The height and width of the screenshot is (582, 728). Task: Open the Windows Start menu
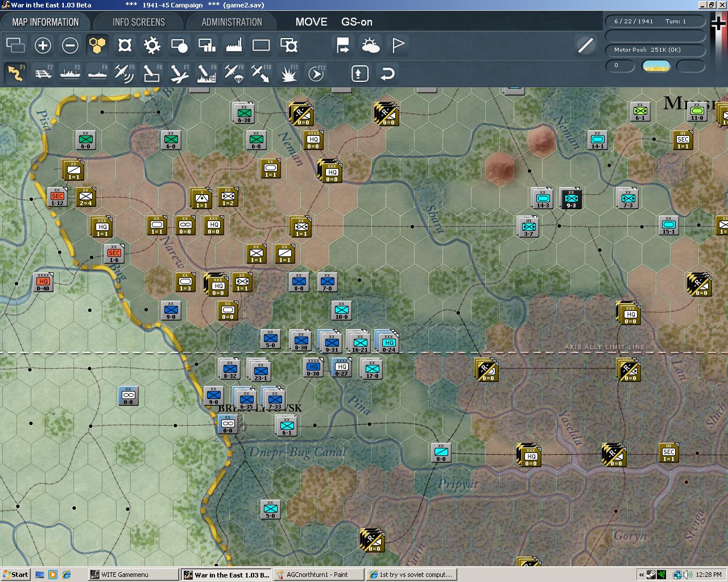click(15, 575)
